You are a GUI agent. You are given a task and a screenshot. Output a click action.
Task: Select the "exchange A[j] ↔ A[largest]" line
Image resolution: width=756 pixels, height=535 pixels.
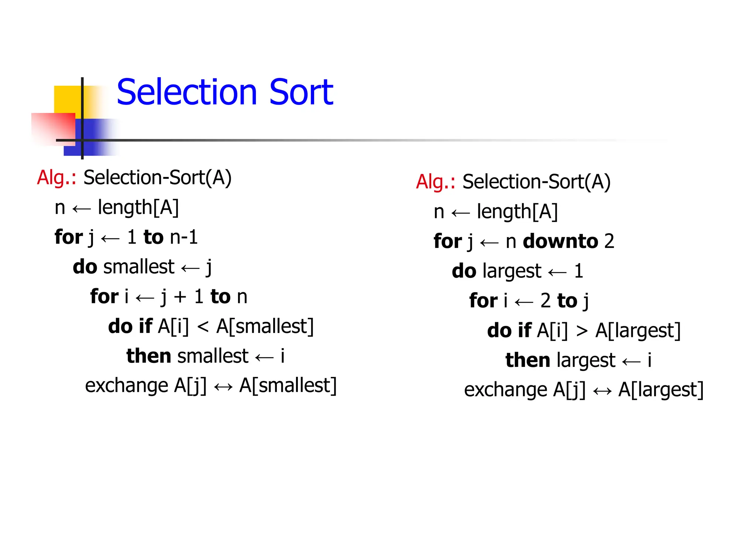click(x=584, y=390)
